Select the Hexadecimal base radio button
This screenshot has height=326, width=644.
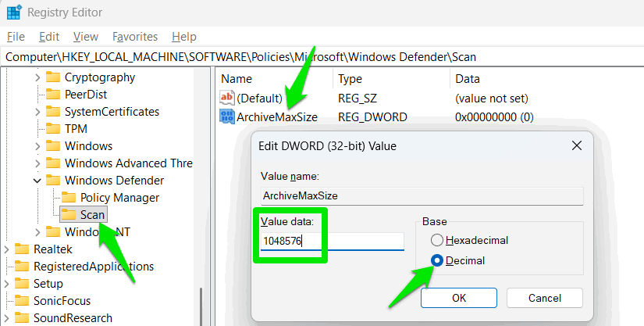click(x=437, y=241)
